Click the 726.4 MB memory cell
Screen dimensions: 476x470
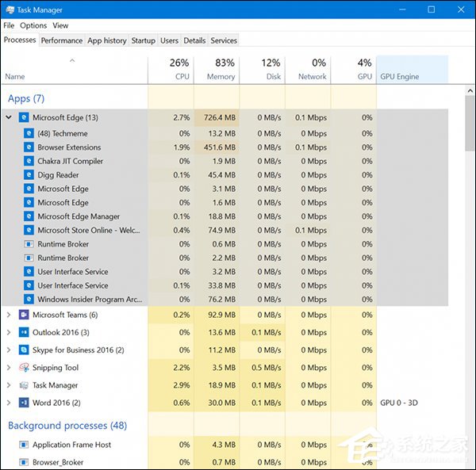217,117
